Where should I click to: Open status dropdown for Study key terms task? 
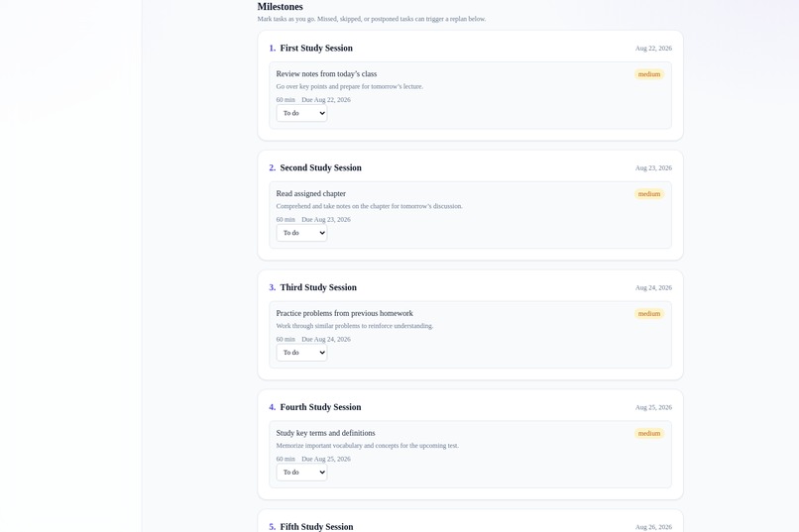click(x=301, y=472)
